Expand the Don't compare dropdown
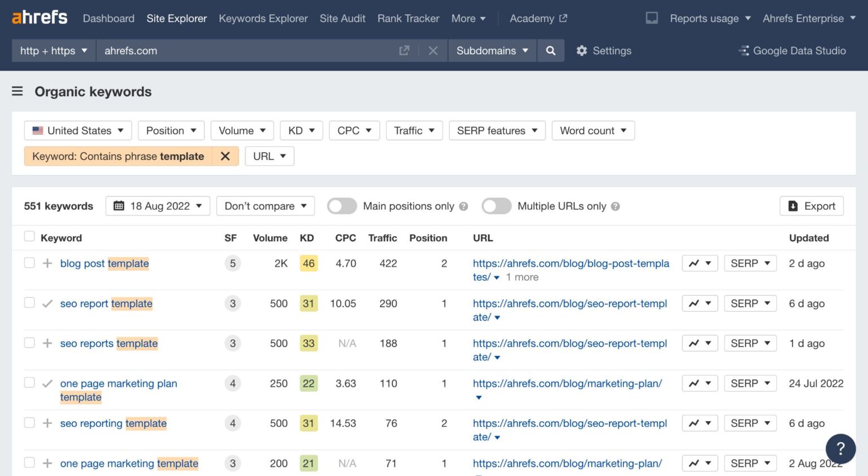The image size is (868, 476). tap(265, 206)
